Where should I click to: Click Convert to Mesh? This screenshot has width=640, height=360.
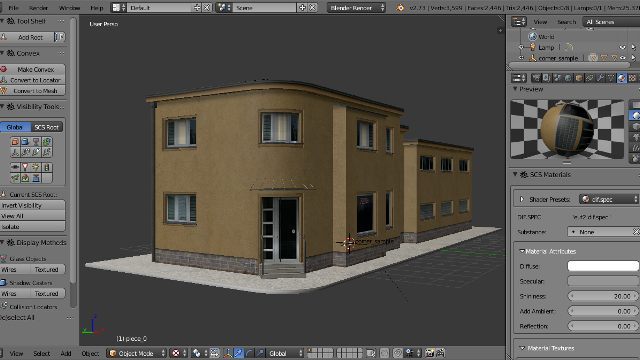click(33, 91)
